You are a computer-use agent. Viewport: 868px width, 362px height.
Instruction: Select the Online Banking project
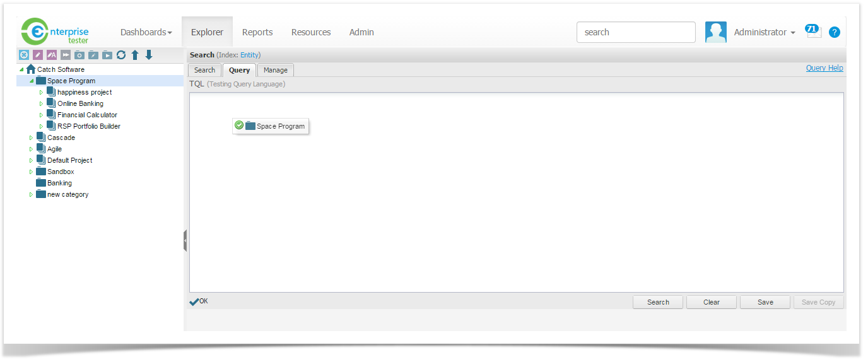pyautogui.click(x=80, y=103)
